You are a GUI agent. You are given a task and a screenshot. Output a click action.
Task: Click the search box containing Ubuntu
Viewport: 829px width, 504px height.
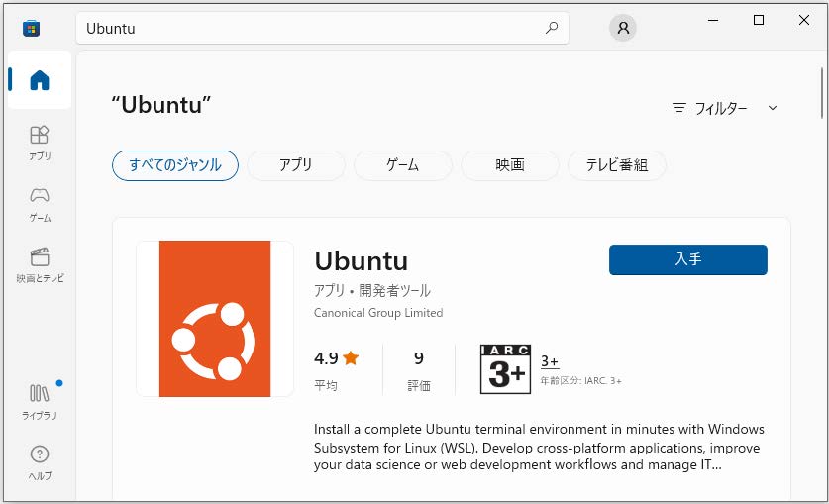[323, 28]
